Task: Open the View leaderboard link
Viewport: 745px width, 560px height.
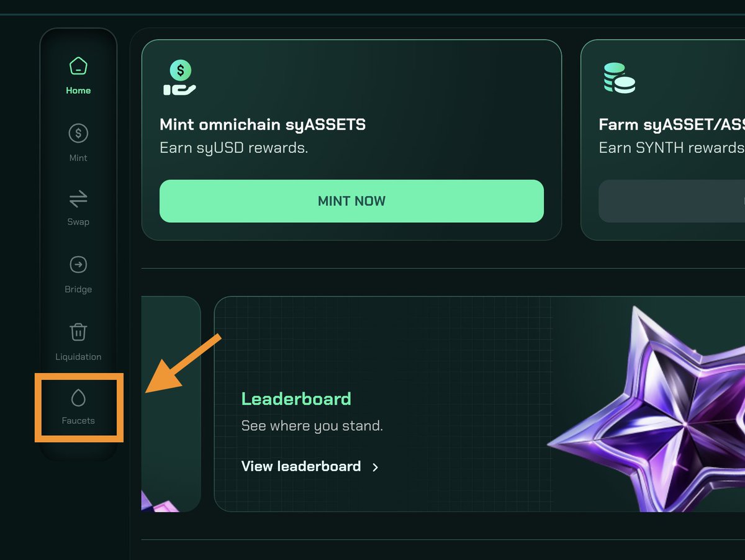Action: [301, 466]
